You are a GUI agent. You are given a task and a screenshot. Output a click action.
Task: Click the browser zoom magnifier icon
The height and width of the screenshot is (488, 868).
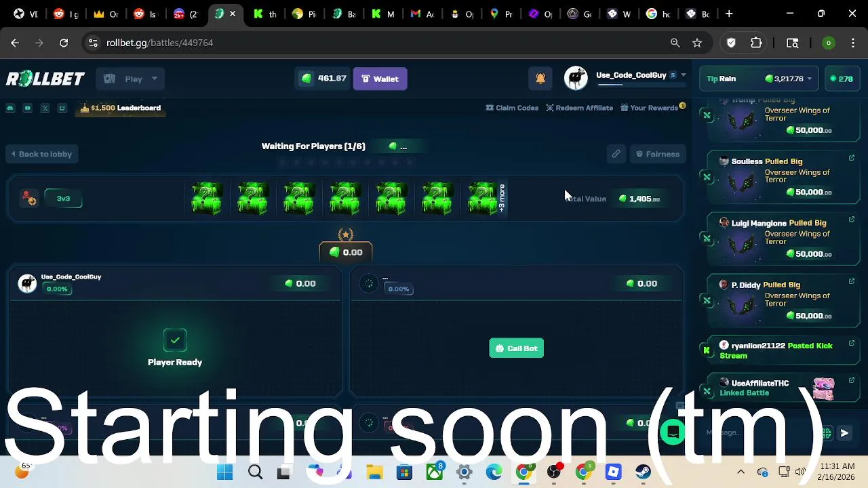pyautogui.click(x=675, y=43)
